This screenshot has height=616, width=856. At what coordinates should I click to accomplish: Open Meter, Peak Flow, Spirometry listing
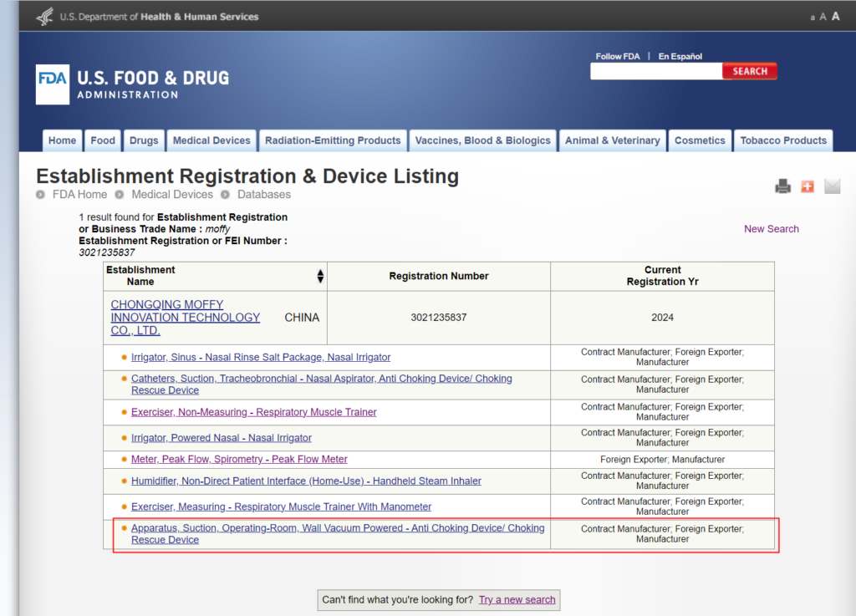click(x=239, y=460)
